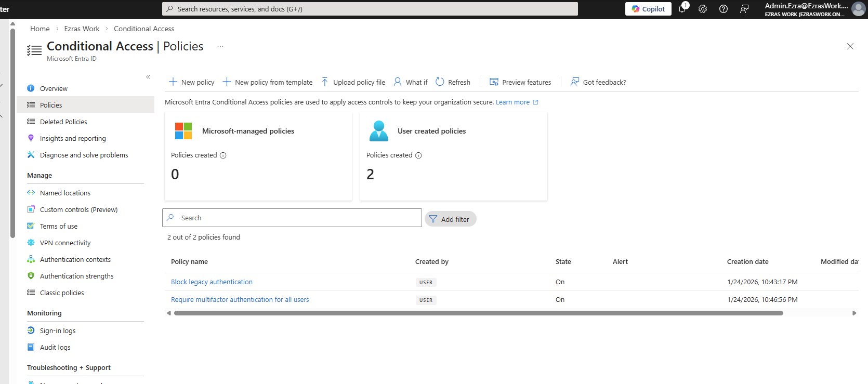This screenshot has width=868, height=384.
Task: Click the Insights and reporting lightbulb icon
Action: click(x=31, y=138)
